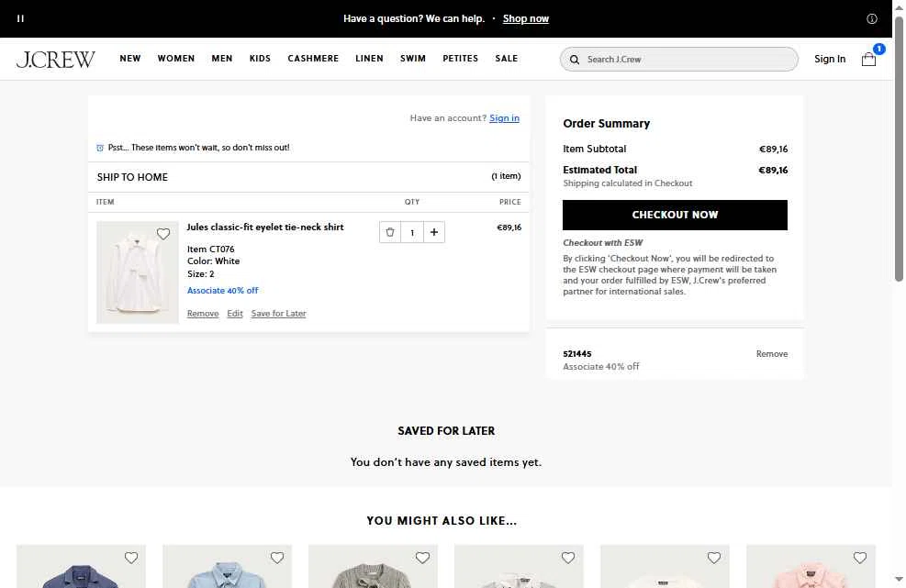The width and height of the screenshot is (906, 588).
Task: Open the SALE navigation menu
Action: [x=507, y=59]
